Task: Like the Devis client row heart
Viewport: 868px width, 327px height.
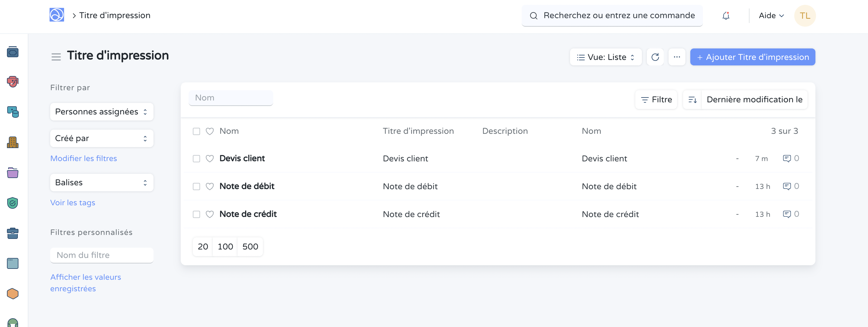Action: click(x=209, y=159)
